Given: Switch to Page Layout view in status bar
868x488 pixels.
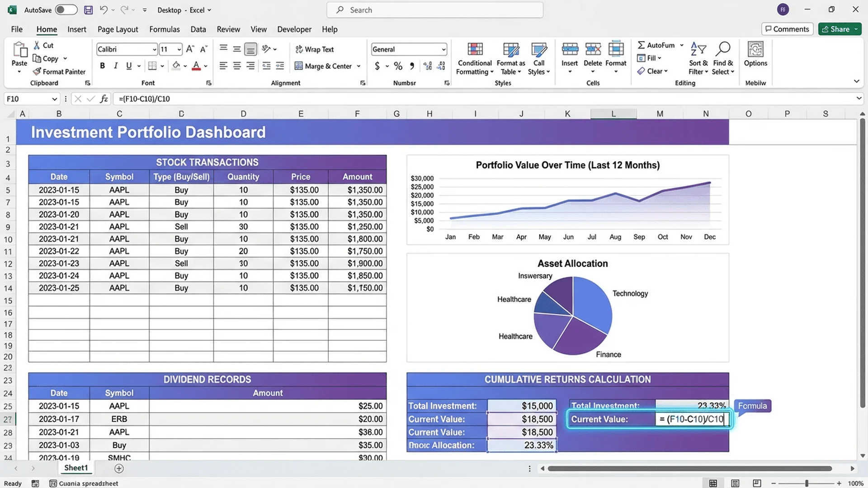Looking at the screenshot, I should pos(735,483).
